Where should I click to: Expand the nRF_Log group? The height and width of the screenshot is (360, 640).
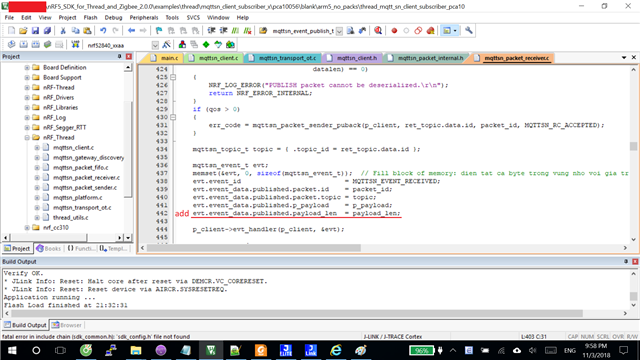27,118
